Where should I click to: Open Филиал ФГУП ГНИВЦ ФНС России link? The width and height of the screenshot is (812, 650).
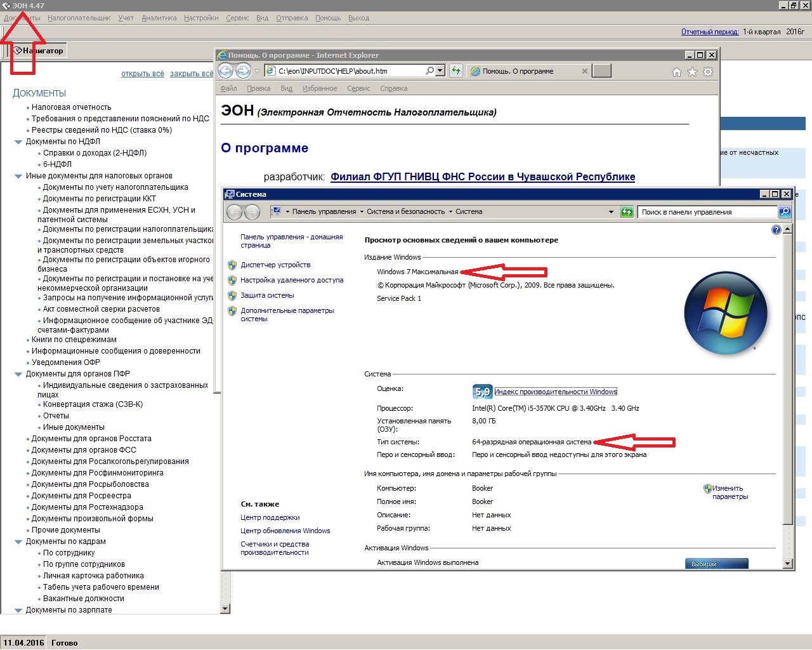483,176
